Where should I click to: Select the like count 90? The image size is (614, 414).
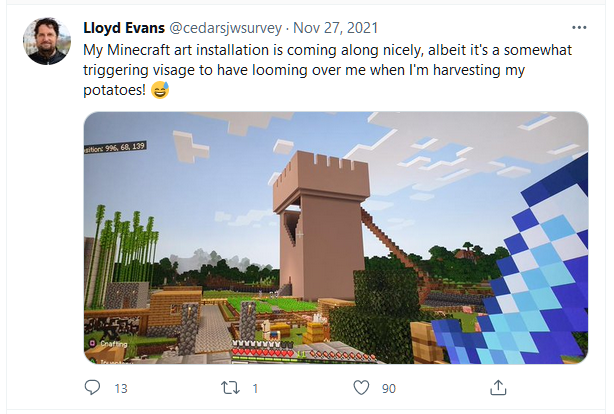coord(389,389)
